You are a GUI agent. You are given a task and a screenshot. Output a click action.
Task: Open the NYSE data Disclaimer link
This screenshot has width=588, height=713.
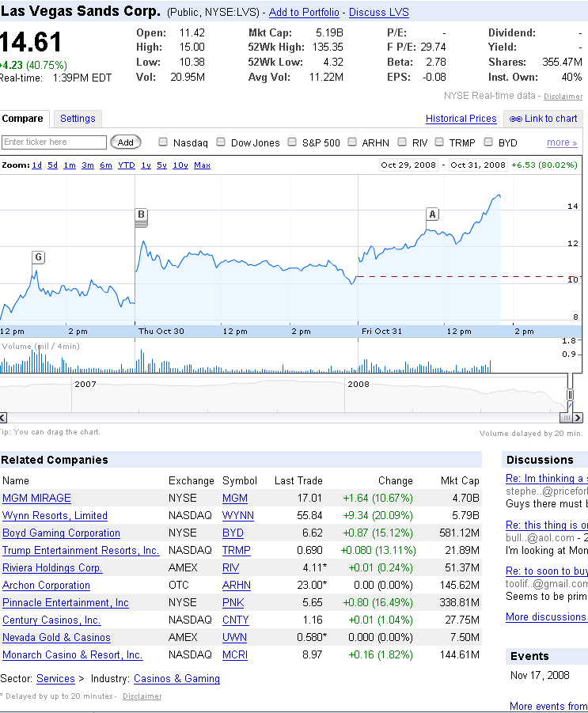[x=563, y=97]
